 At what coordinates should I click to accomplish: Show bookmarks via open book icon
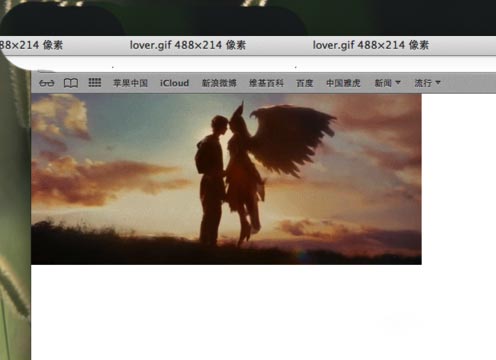click(x=71, y=83)
